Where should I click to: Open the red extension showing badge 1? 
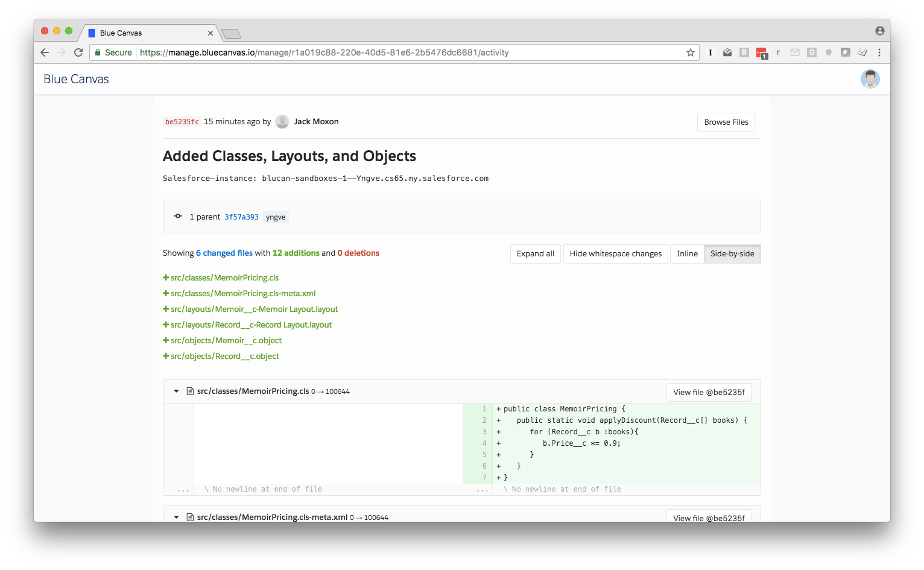[762, 53]
